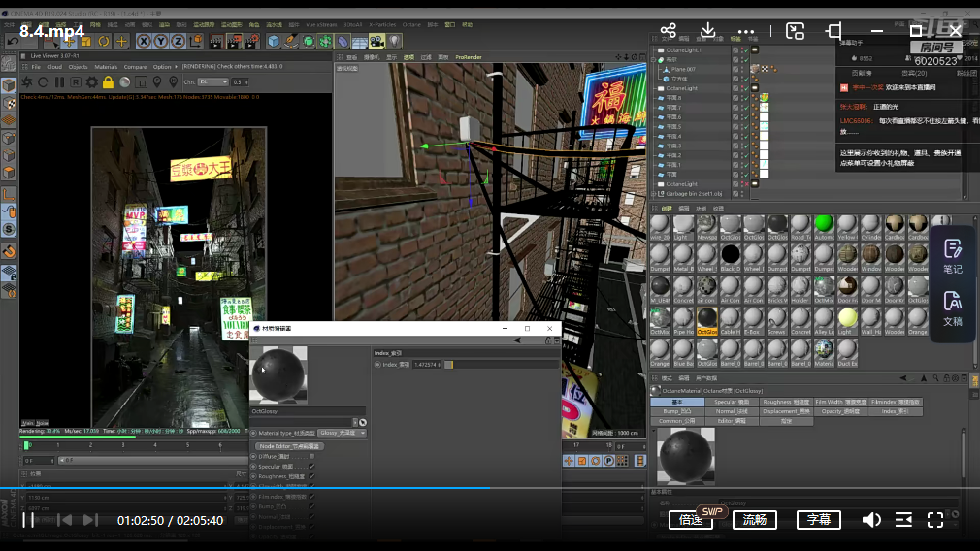Screen dimensions: 980x551
Task: Open Octane settings gear in Live Viewer
Action: coord(92,82)
